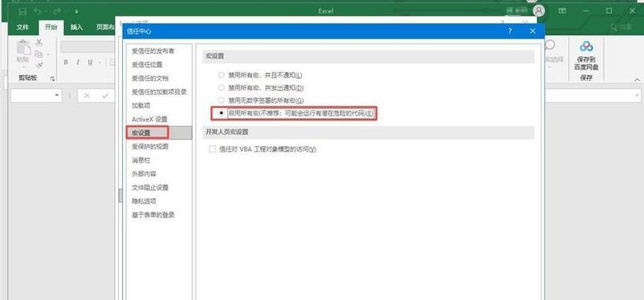Click the Copy icon in clipboard group
Screen dimensions: 644x300
[39, 54]
